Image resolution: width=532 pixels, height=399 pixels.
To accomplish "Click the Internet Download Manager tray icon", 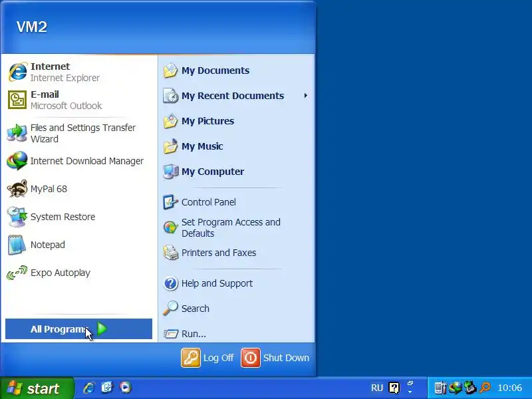I will point(456,388).
